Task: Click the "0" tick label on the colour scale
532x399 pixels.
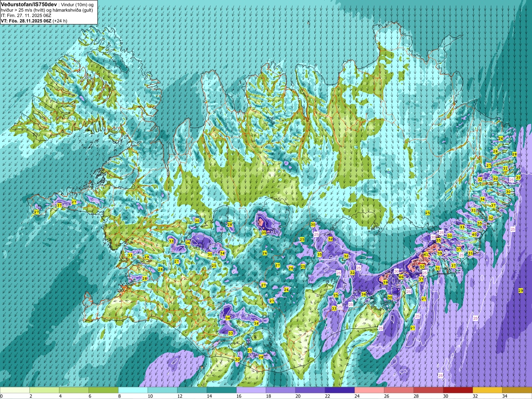Action: (2, 397)
